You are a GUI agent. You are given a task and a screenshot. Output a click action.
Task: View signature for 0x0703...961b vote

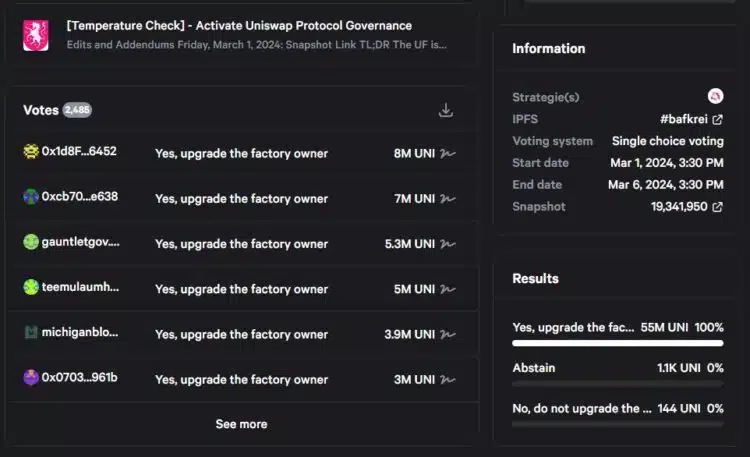click(448, 379)
